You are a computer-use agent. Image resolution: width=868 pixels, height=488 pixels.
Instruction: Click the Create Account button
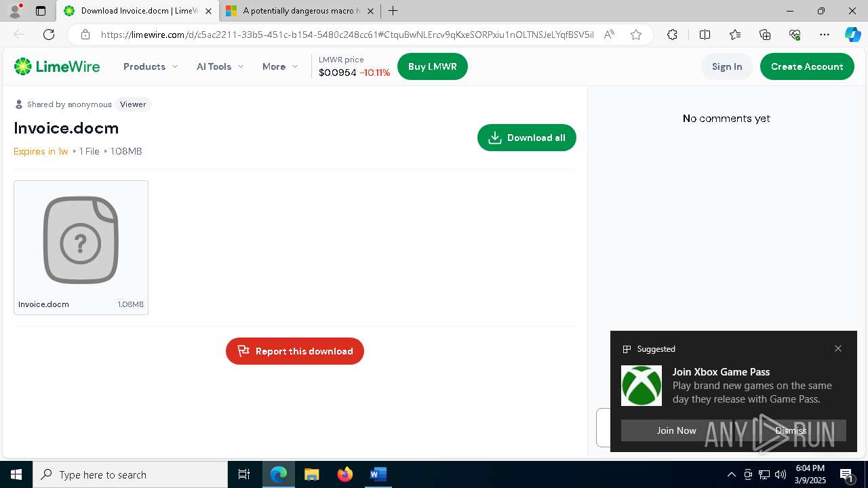pyautogui.click(x=807, y=66)
